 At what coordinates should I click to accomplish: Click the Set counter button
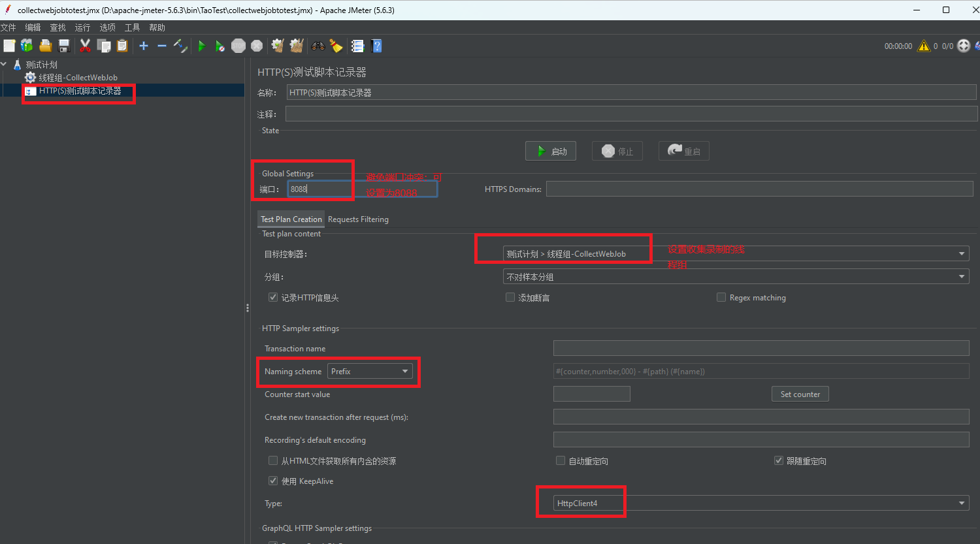click(x=800, y=394)
